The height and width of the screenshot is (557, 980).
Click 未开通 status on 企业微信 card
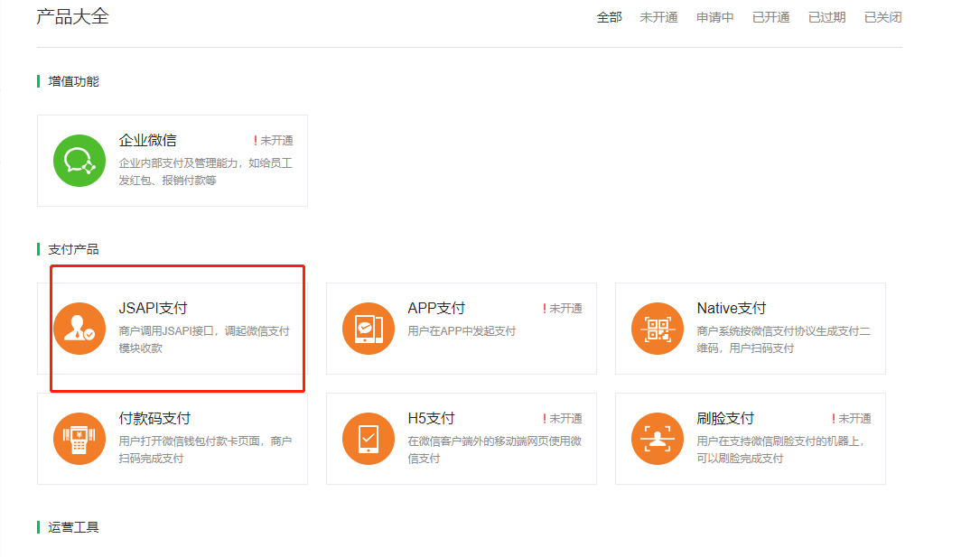click(x=273, y=141)
